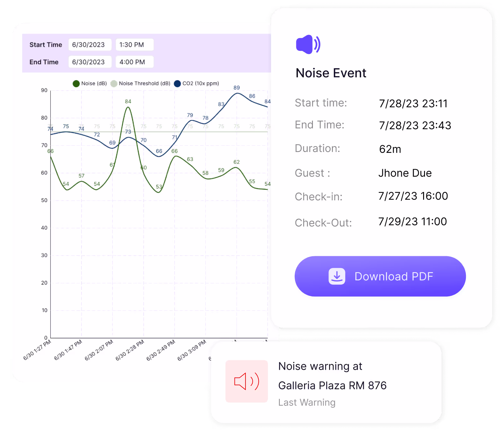Screen dimensions: 504x445
Task: Click the End Time 4:00 PM time field
Action: click(x=134, y=62)
